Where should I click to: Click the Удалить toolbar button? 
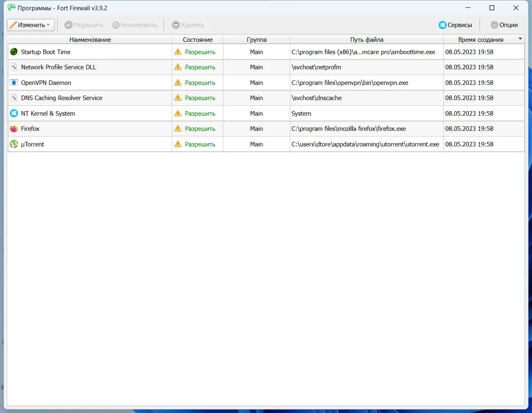coord(188,25)
